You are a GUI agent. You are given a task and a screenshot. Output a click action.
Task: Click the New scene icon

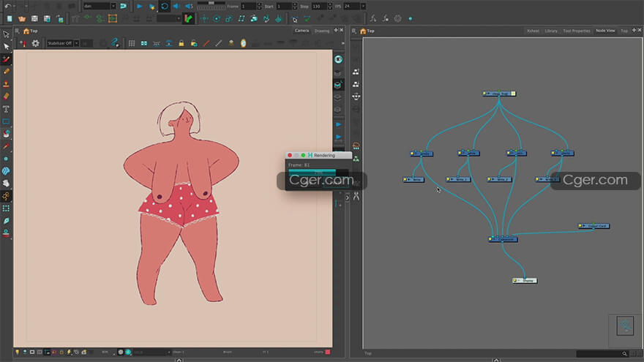10,18
